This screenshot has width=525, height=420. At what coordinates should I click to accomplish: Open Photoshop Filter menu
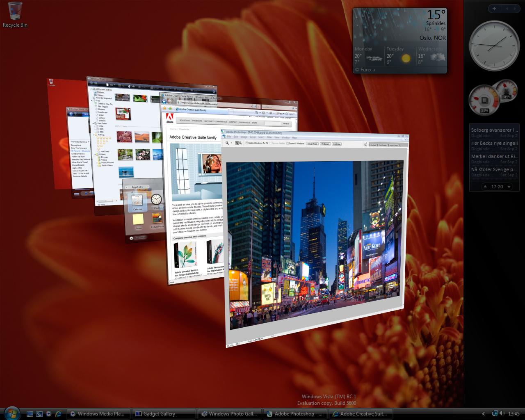pos(269,137)
